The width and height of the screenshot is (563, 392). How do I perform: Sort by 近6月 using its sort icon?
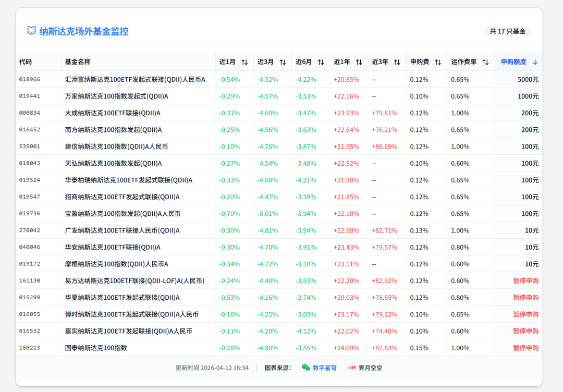pyautogui.click(x=321, y=62)
